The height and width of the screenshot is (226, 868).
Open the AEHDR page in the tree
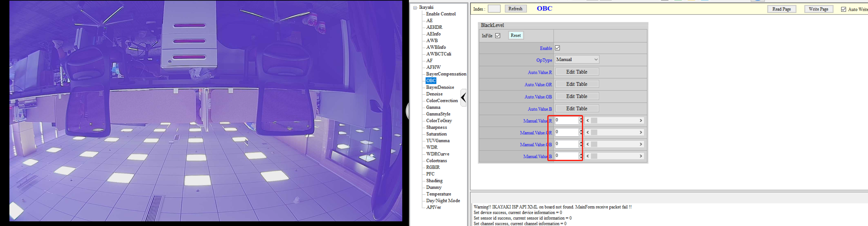pos(434,27)
